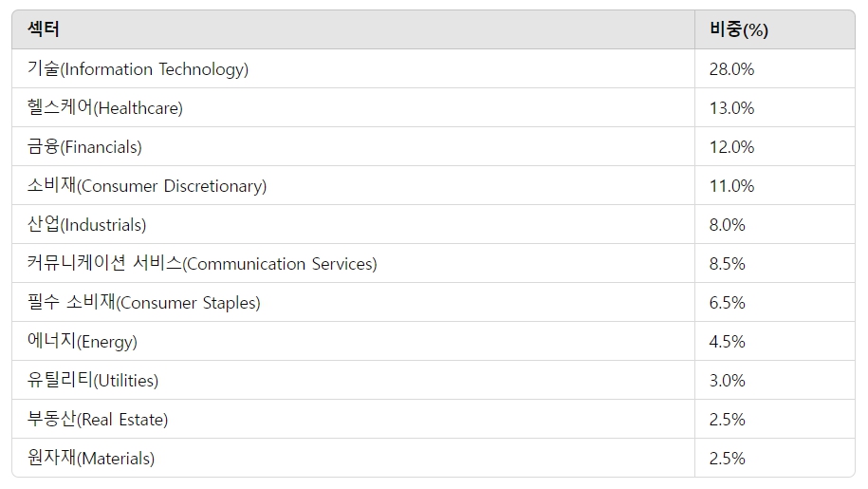Viewport: 868px width, 489px height.
Task: Click the 12.0% weight value
Action: coord(731,147)
